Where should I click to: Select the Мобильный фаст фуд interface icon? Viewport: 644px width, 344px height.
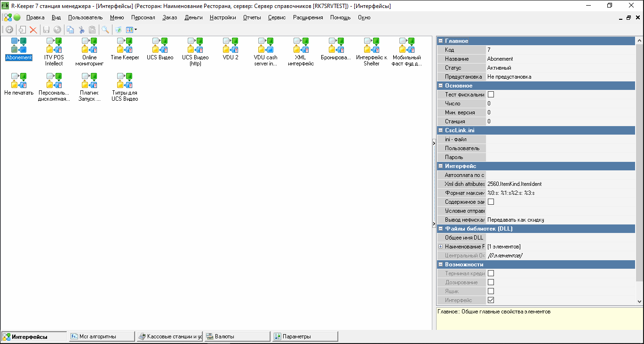pos(407,46)
